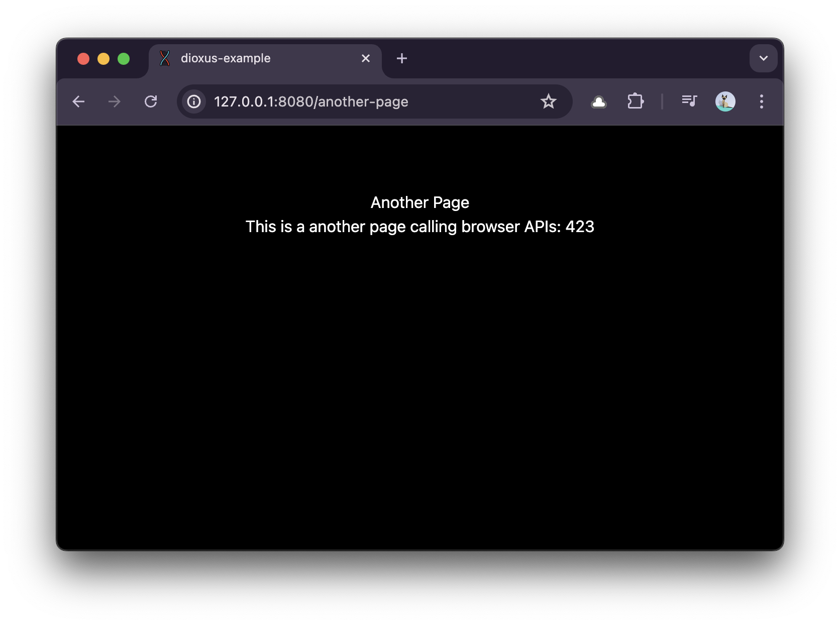The image size is (840, 625).
Task: Open the media controls icon
Action: (x=689, y=101)
